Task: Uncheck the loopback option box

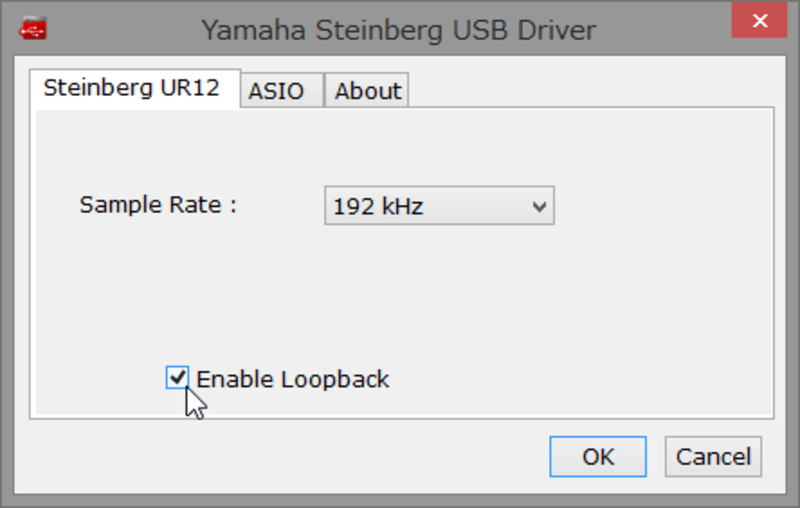Action: click(x=178, y=378)
